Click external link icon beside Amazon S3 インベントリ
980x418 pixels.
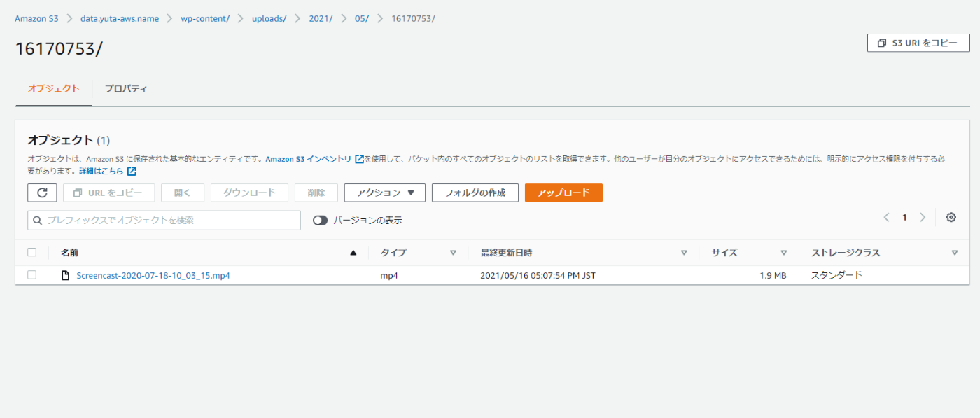[x=359, y=159]
